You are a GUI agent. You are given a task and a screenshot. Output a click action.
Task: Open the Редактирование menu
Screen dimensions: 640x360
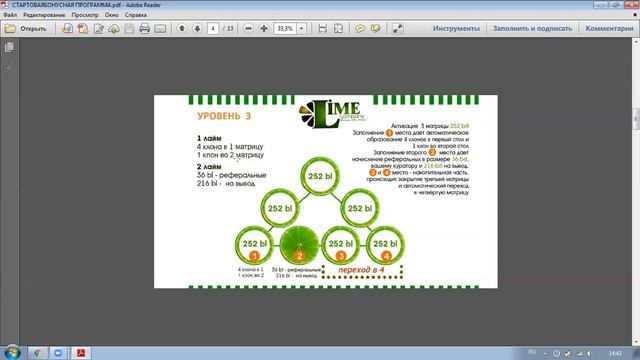(44, 15)
